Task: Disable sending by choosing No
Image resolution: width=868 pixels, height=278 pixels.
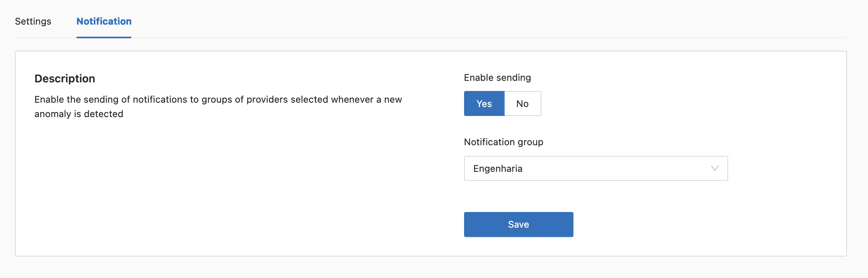Action: (522, 103)
